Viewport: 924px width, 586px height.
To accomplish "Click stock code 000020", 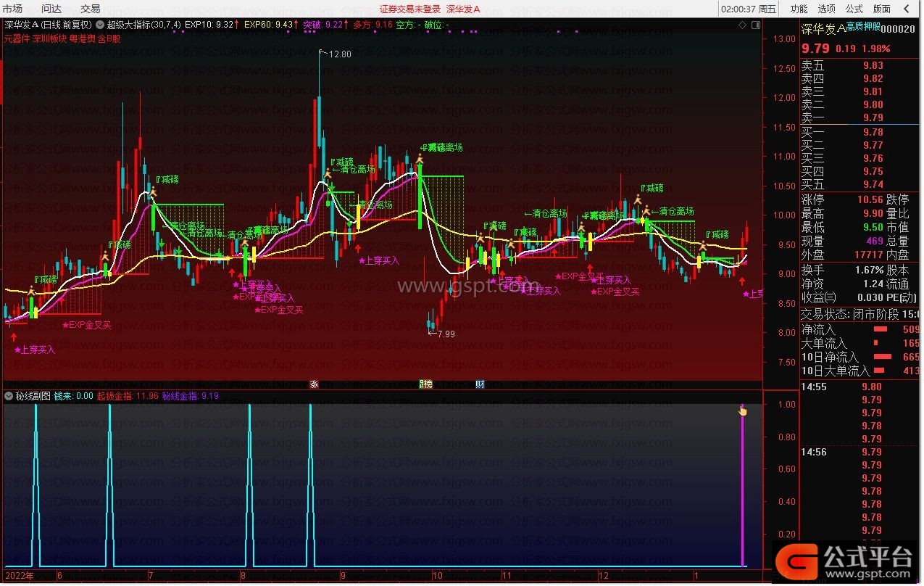I will coord(898,29).
